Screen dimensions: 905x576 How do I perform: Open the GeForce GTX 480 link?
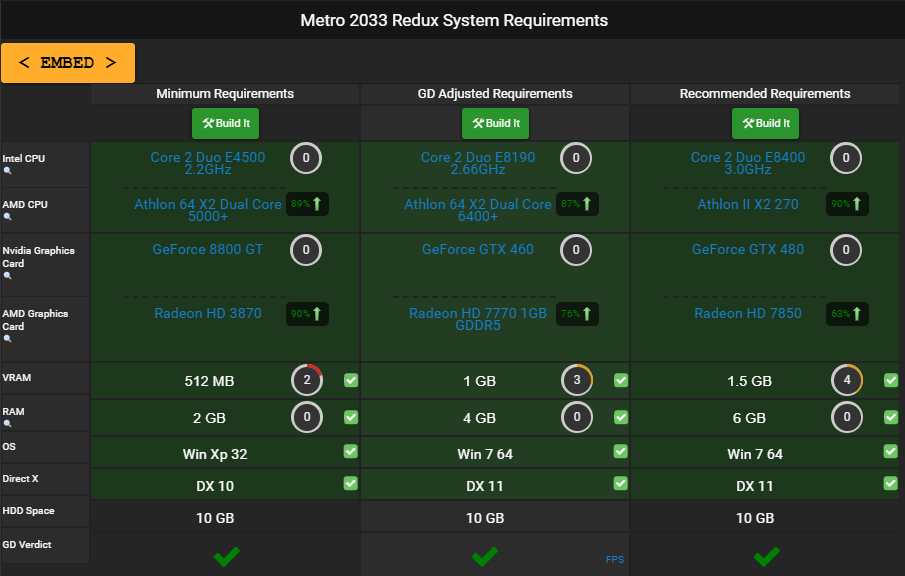(x=748, y=249)
